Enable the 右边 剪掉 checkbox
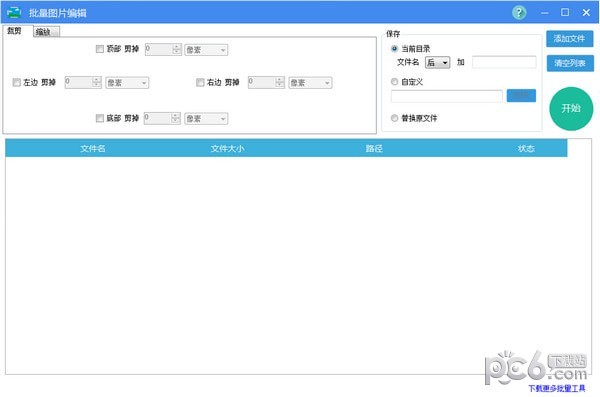600x397 pixels. coord(200,82)
